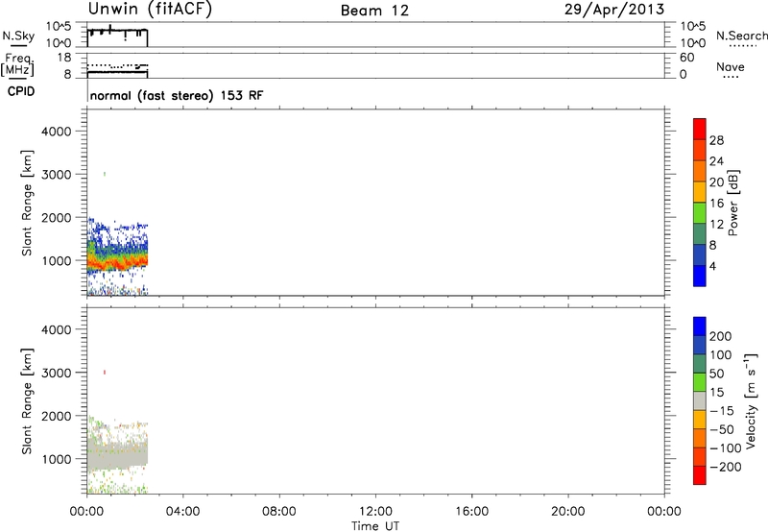The width and height of the screenshot is (768, 532).
Task: Select the "Power [dB]" colorbar title
Action: point(733,203)
